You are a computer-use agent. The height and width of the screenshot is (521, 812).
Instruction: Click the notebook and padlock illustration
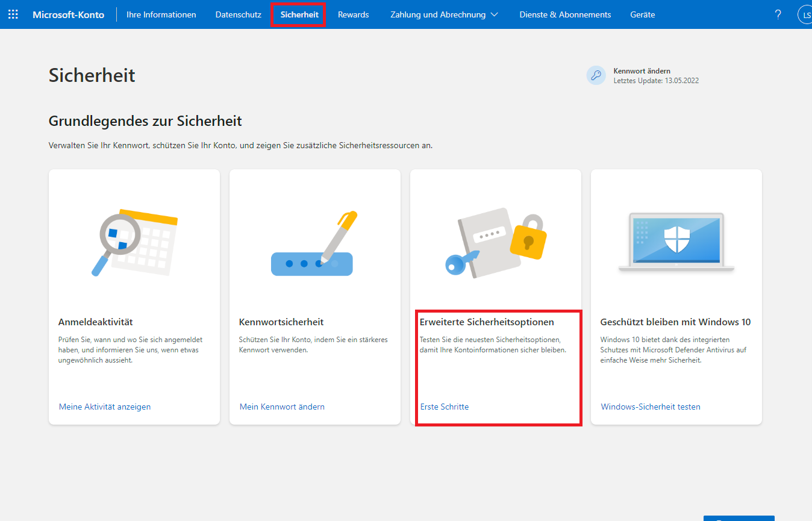point(496,242)
